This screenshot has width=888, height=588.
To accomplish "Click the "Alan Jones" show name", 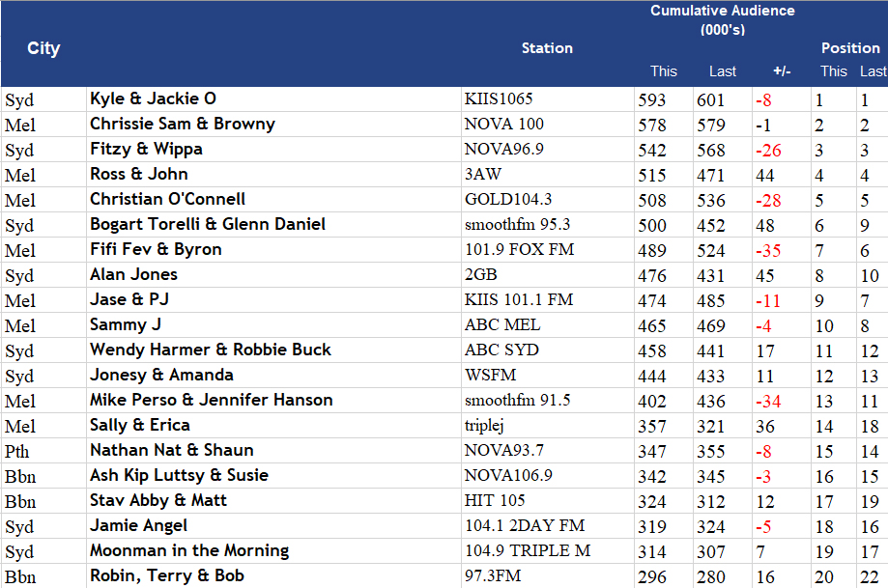I will point(133,274).
